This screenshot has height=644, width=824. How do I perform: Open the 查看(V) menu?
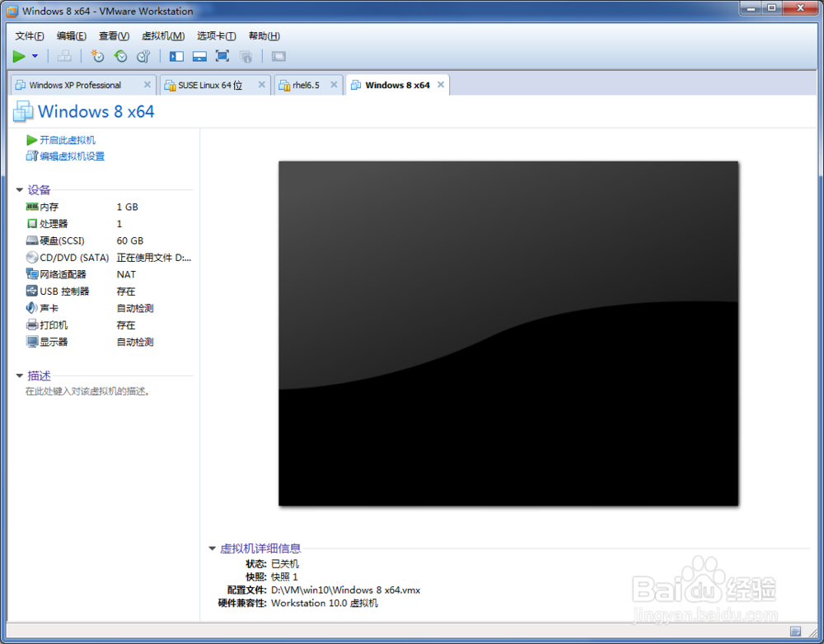[114, 35]
